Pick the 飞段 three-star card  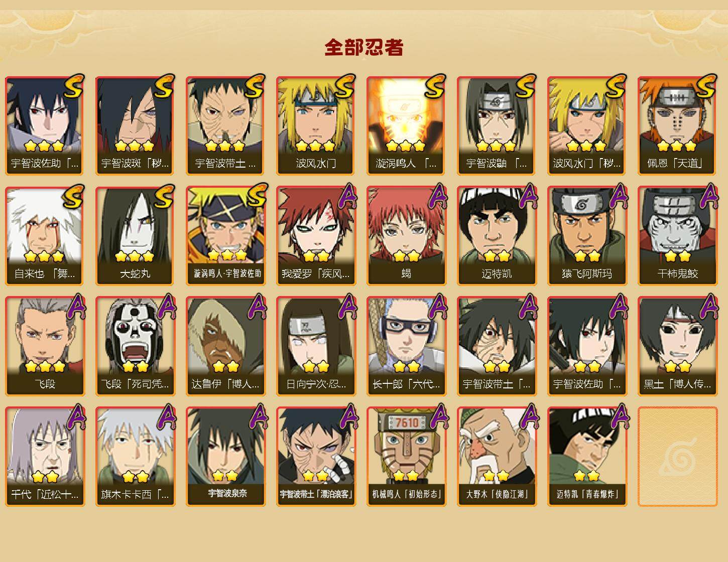point(45,346)
